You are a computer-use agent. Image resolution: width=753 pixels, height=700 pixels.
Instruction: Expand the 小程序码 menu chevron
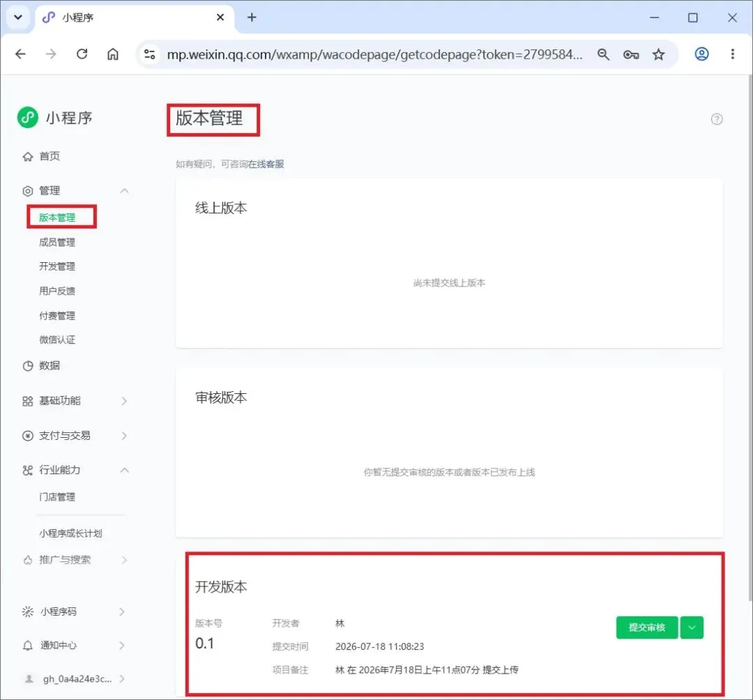122,611
